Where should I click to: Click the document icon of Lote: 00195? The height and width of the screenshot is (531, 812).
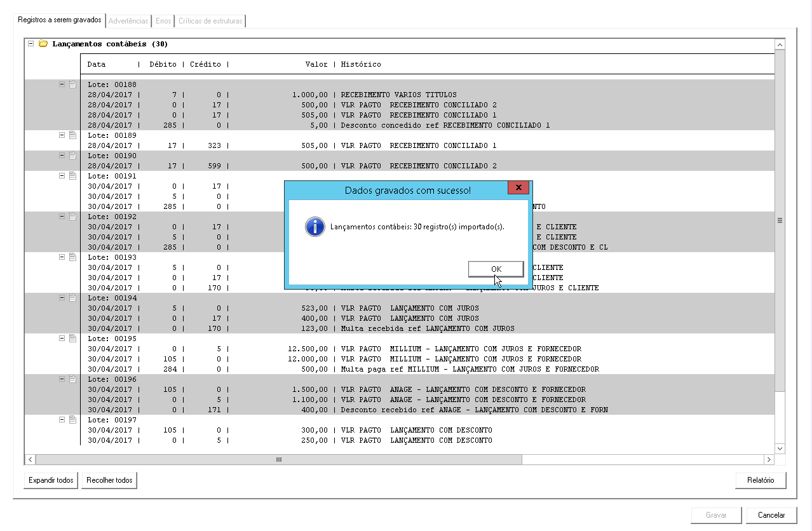tap(72, 338)
